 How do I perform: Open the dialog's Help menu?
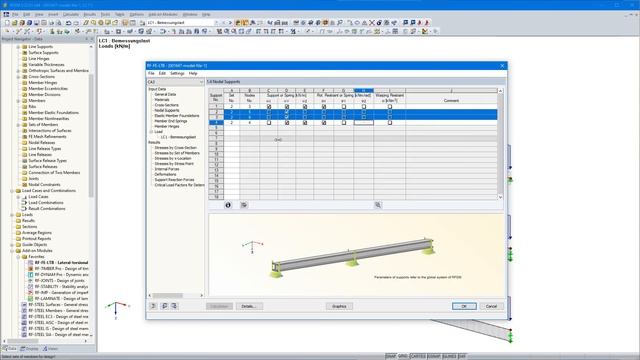[x=193, y=73]
